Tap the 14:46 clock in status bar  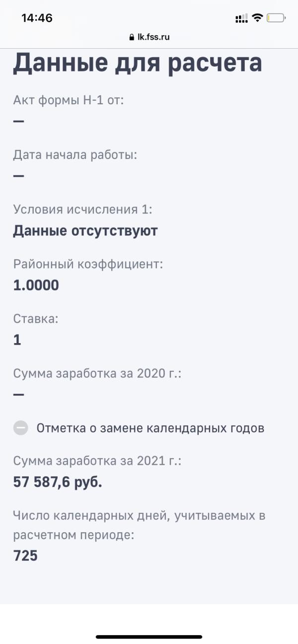pos(37,18)
